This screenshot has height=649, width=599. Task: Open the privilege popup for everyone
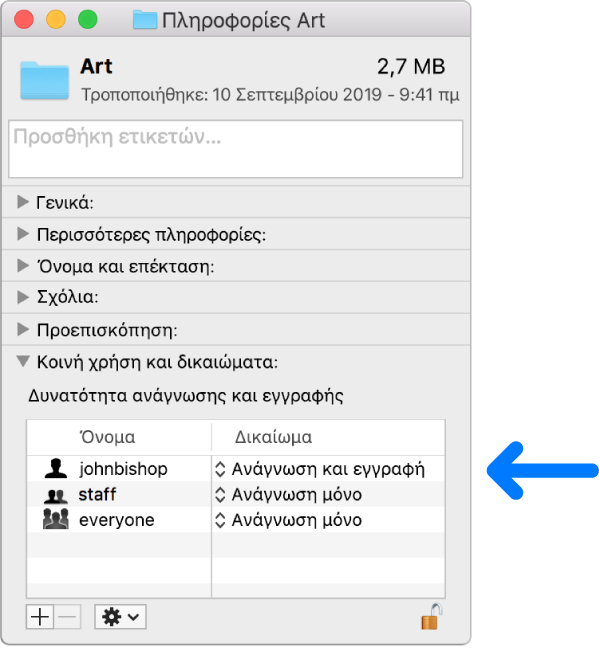coord(289,520)
